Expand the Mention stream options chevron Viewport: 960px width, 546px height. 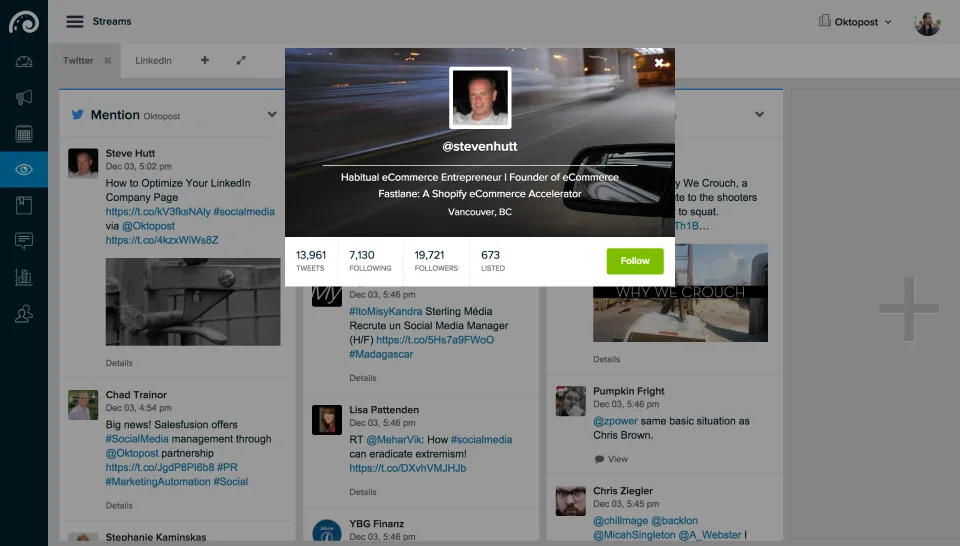(272, 114)
